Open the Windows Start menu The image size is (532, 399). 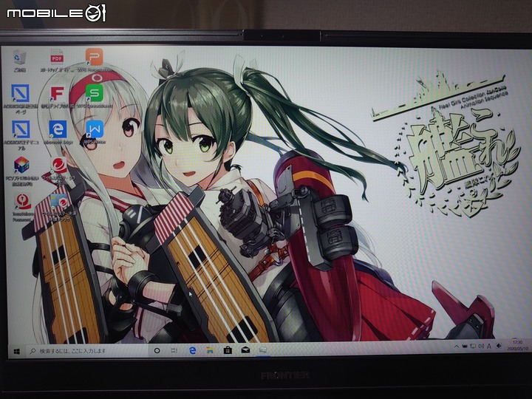(x=16, y=352)
